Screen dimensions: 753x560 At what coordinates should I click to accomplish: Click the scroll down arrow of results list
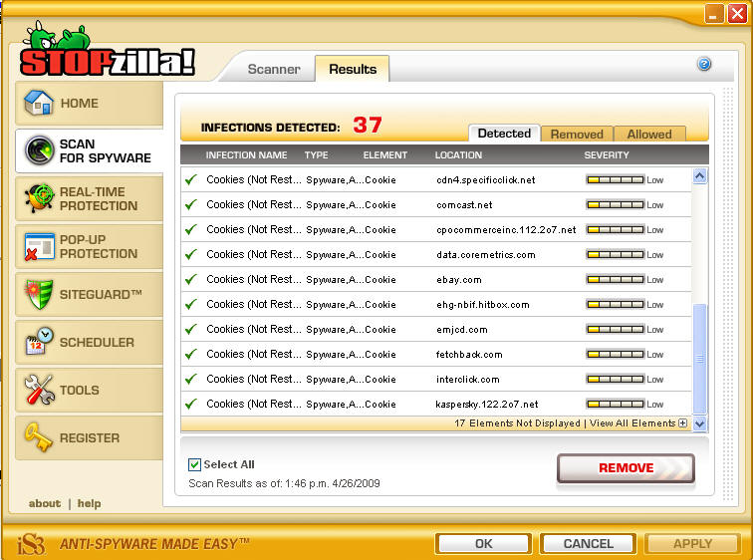tap(699, 423)
